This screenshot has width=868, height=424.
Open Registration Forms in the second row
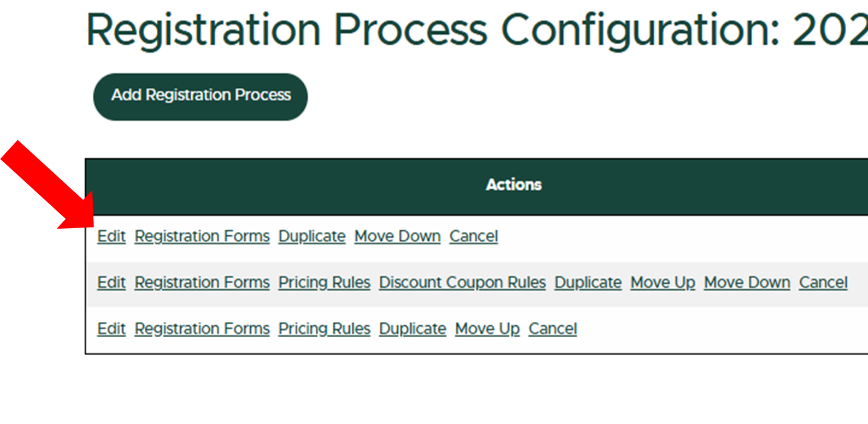(202, 282)
